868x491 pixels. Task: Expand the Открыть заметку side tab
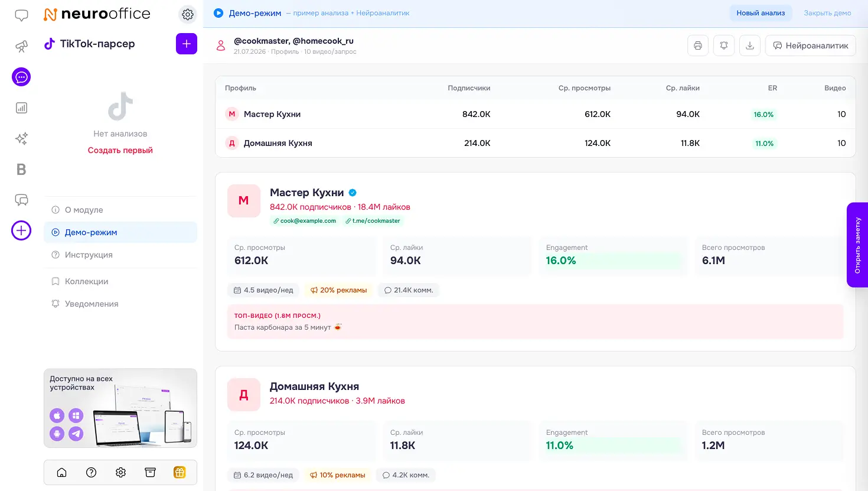(857, 245)
